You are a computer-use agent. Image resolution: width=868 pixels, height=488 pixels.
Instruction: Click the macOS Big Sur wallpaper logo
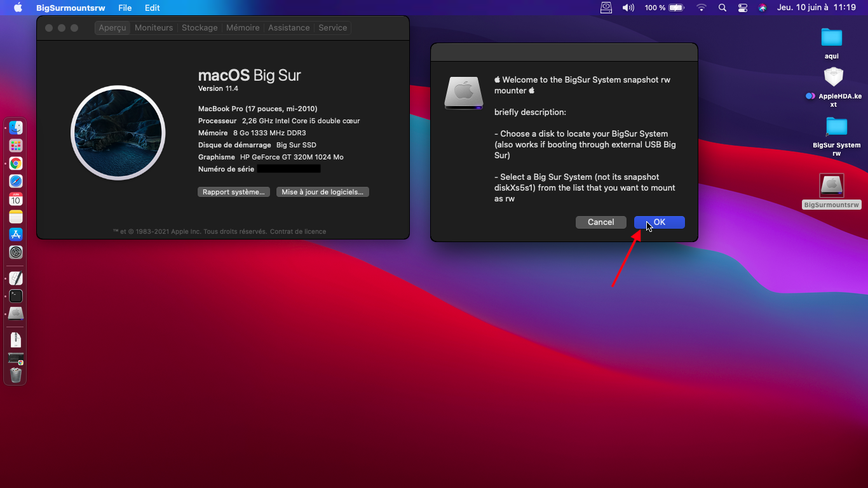coord(118,133)
